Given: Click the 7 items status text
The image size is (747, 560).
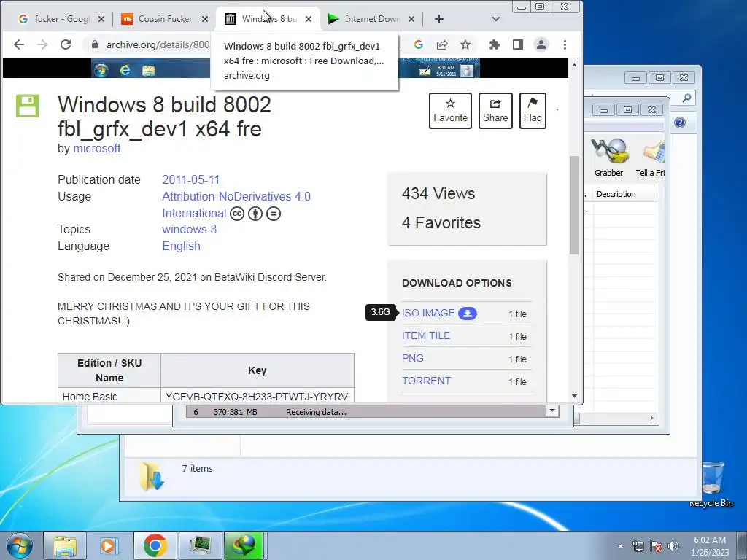Looking at the screenshot, I should (197, 469).
